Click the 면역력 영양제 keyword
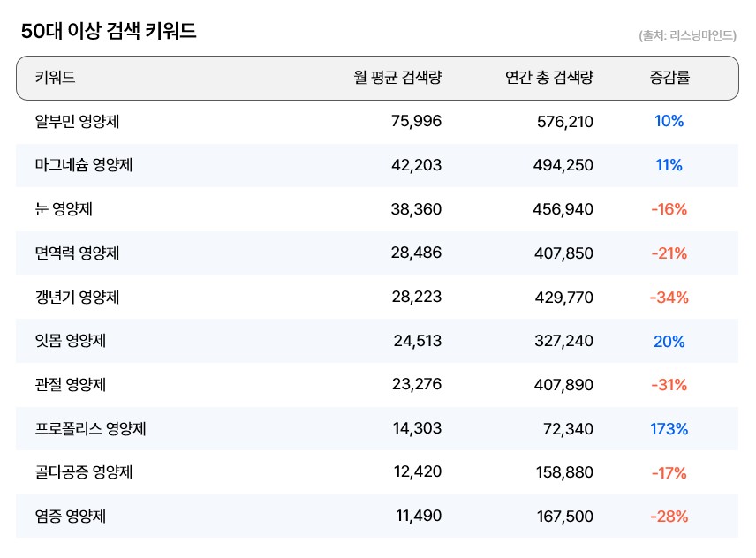This screenshot has width=756, height=558. point(77,253)
